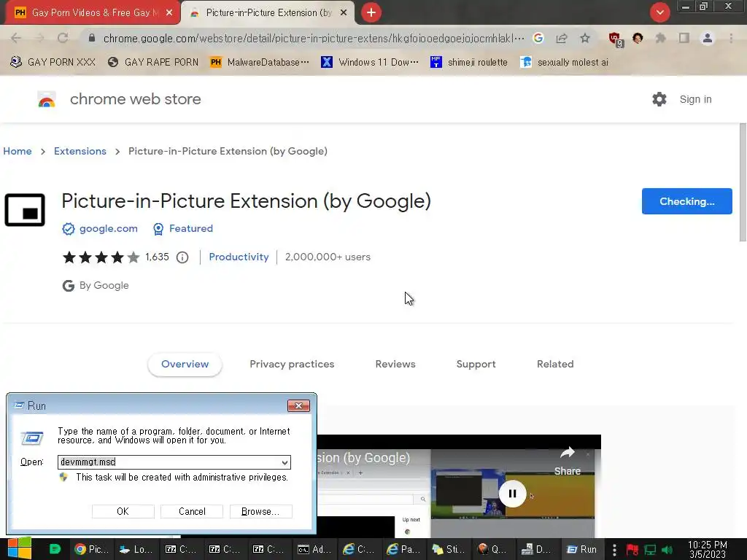
Task: Click the network monitor tray icon
Action: click(650, 550)
